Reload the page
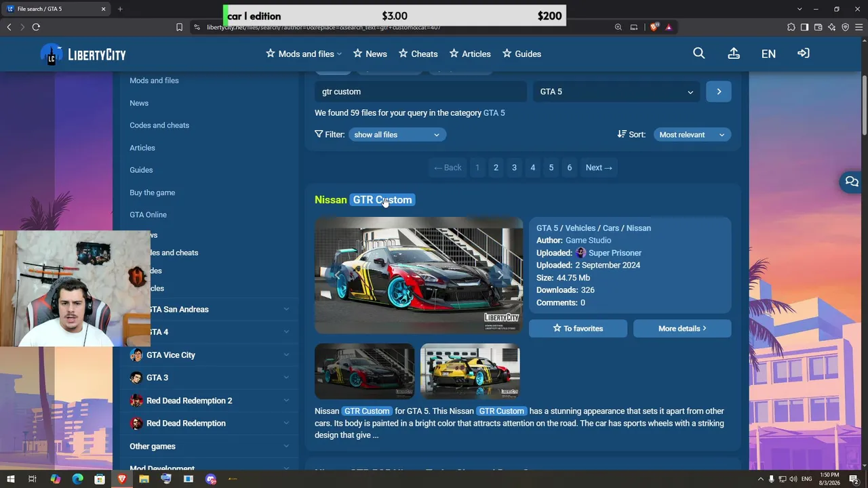 click(x=36, y=27)
